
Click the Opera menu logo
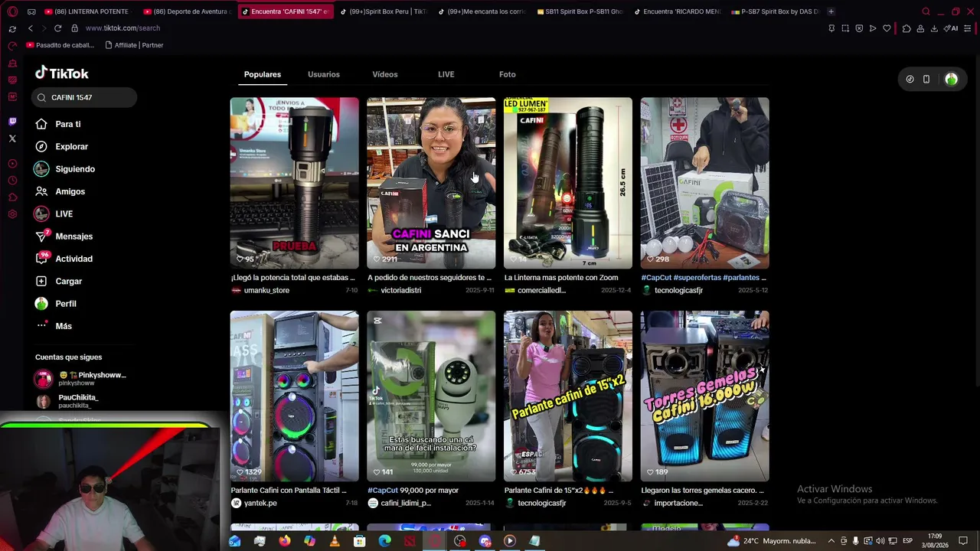coord(12,11)
